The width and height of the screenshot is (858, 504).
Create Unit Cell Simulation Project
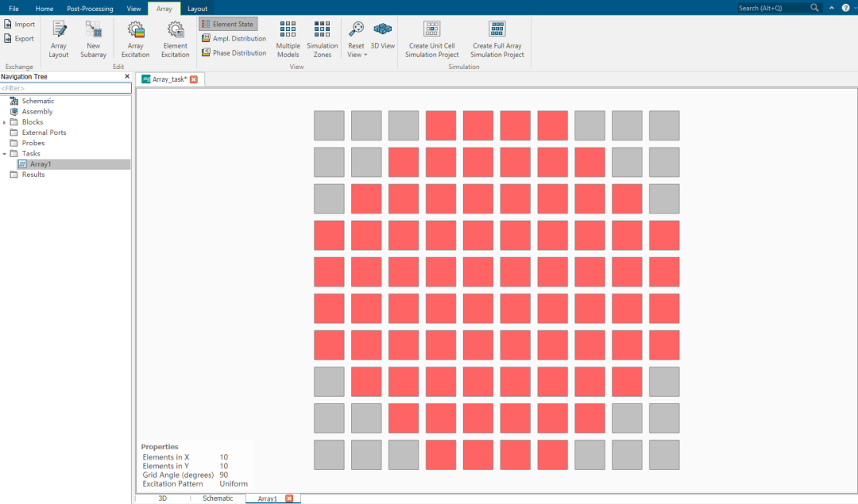tap(432, 39)
